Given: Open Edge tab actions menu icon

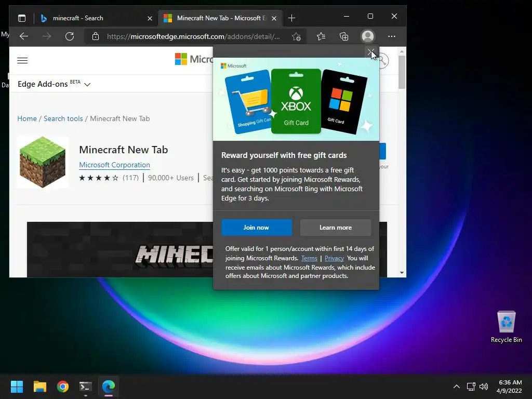Looking at the screenshot, I should [x=22, y=18].
